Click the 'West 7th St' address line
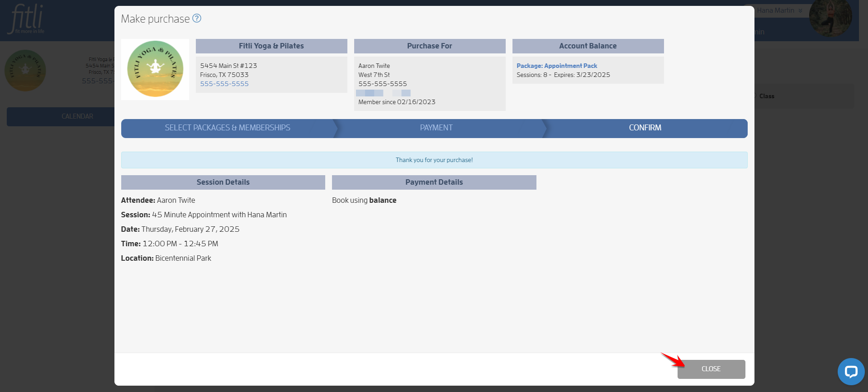Image resolution: width=868 pixels, height=392 pixels. (x=374, y=75)
